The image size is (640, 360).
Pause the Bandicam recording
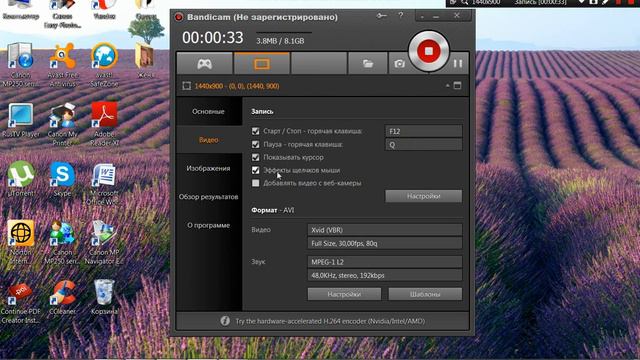click(x=458, y=63)
